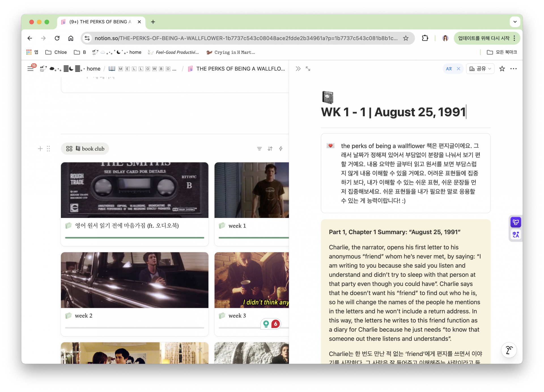Open the browser extensions puzzle icon
544x392 pixels.
tap(425, 38)
